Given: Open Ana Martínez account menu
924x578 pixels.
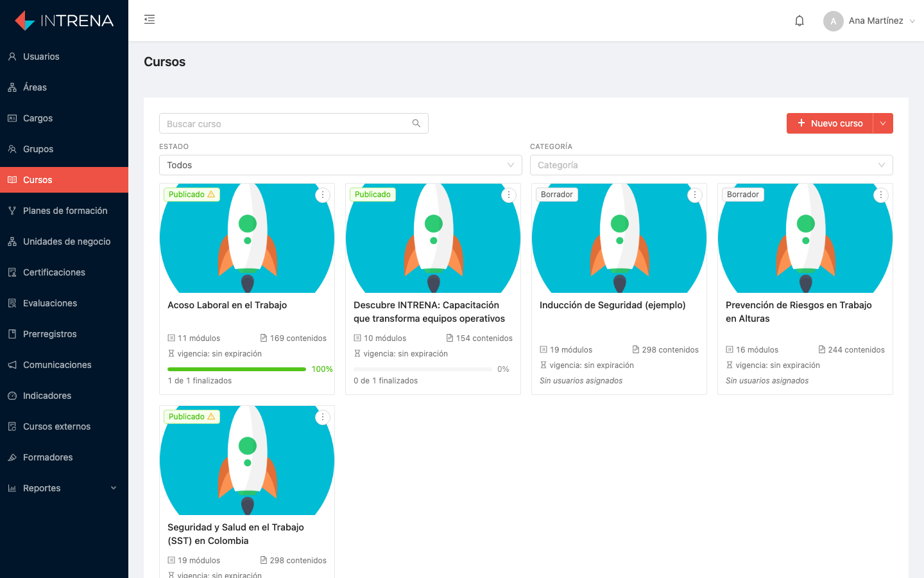Looking at the screenshot, I should click(869, 21).
